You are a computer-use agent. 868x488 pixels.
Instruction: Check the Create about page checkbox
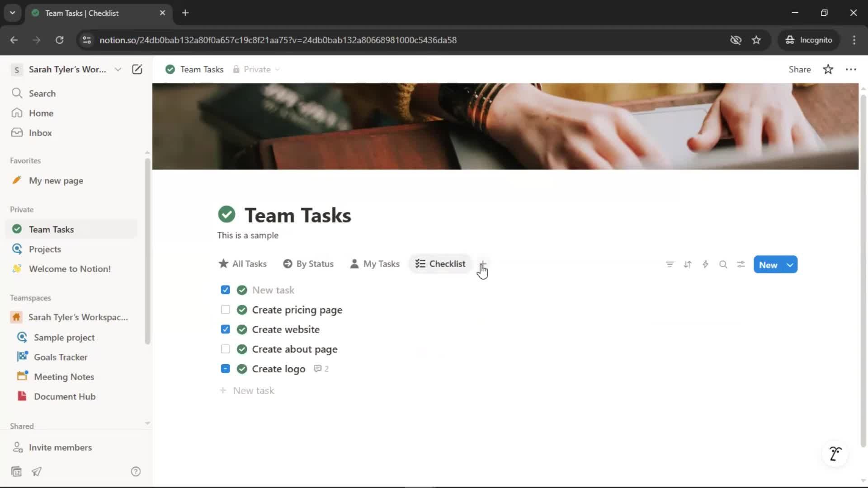coord(225,349)
